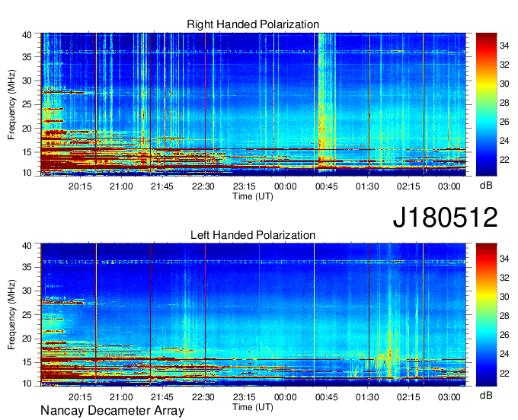This screenshot has width=518, height=420.
Task: Click the 03:00 time tick of Left Handed plot
Action: pos(449,397)
